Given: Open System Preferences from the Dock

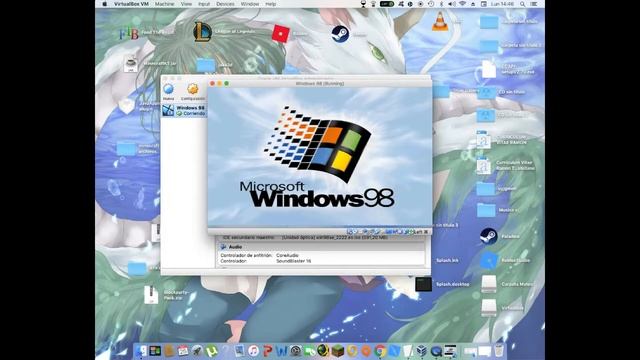Looking at the screenshot, I should [296, 351].
